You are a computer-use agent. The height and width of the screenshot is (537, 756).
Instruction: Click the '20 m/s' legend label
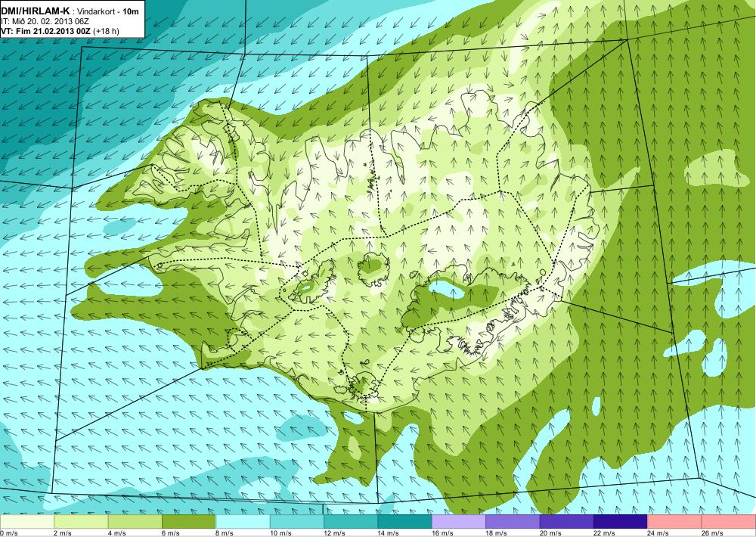pos(550,533)
